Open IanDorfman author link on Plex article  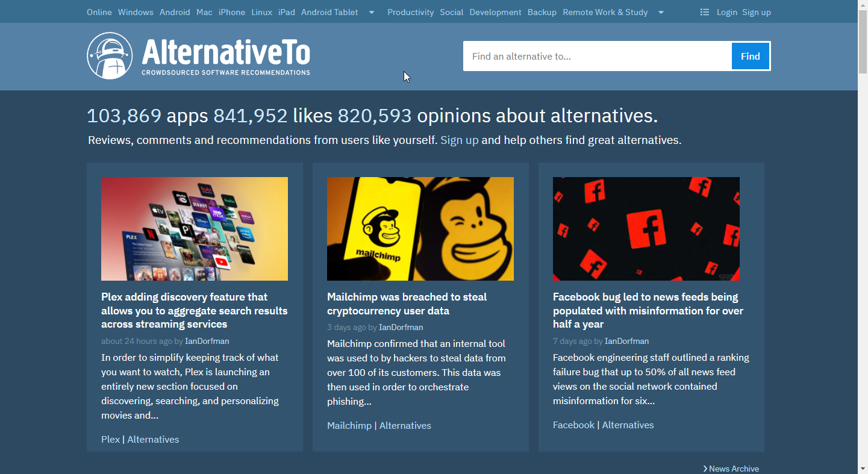[x=207, y=341]
